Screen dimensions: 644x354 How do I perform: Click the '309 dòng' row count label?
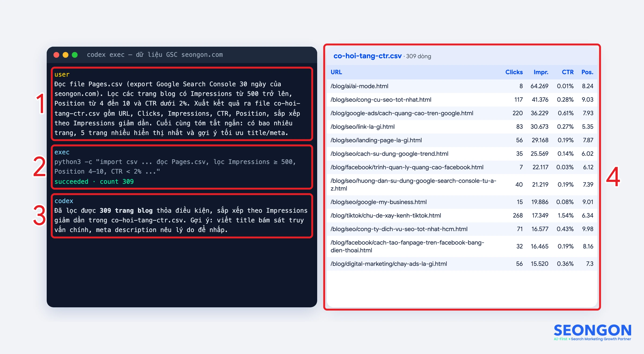(419, 56)
